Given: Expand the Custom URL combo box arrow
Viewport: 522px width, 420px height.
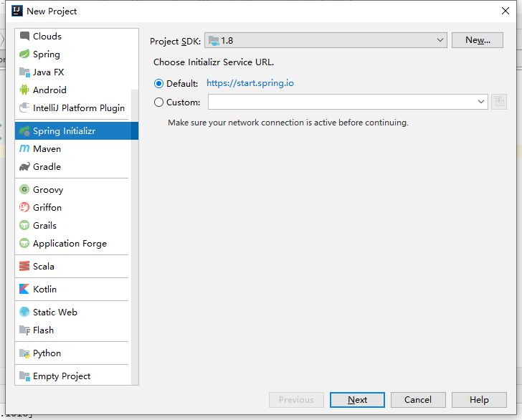Looking at the screenshot, I should [x=481, y=102].
